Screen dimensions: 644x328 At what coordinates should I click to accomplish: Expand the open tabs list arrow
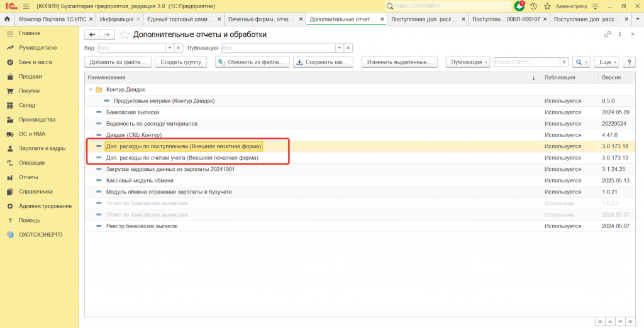tap(638, 19)
